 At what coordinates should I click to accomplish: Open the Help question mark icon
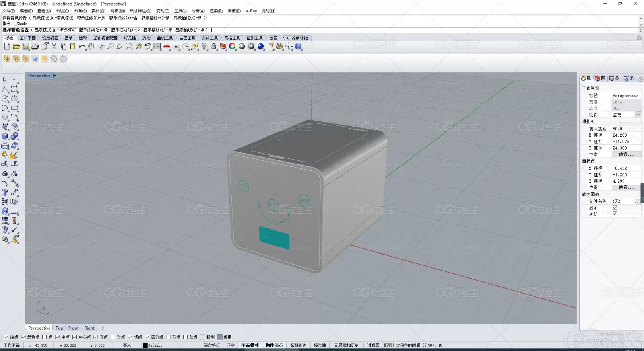(x=298, y=47)
